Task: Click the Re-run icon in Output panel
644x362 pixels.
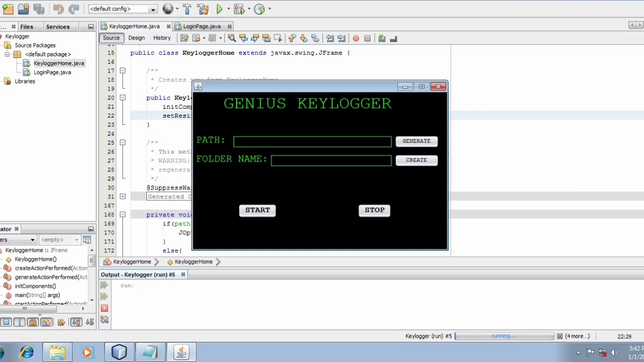Action: (104, 286)
